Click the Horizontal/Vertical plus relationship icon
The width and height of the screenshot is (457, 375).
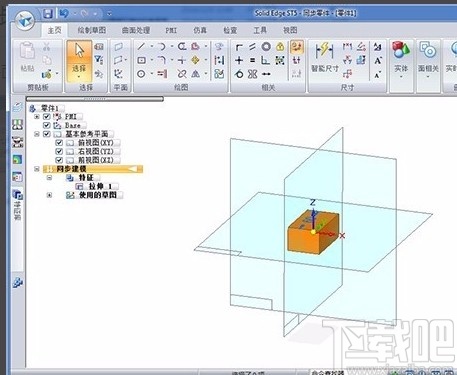point(239,60)
